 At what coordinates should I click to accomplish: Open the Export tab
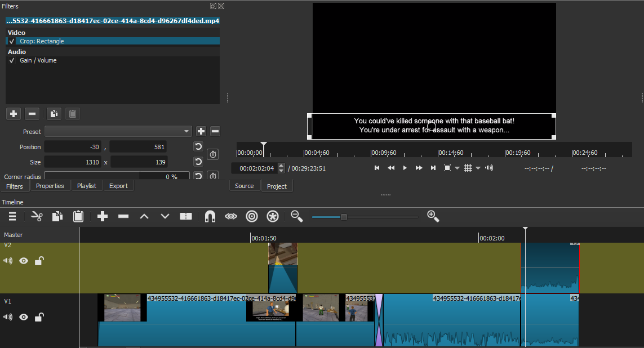[x=118, y=186]
